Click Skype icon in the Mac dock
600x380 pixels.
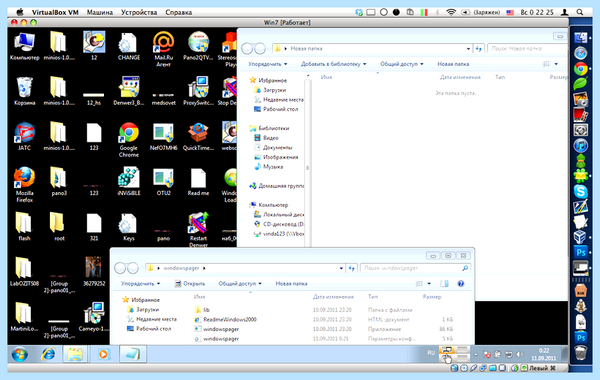[580, 191]
